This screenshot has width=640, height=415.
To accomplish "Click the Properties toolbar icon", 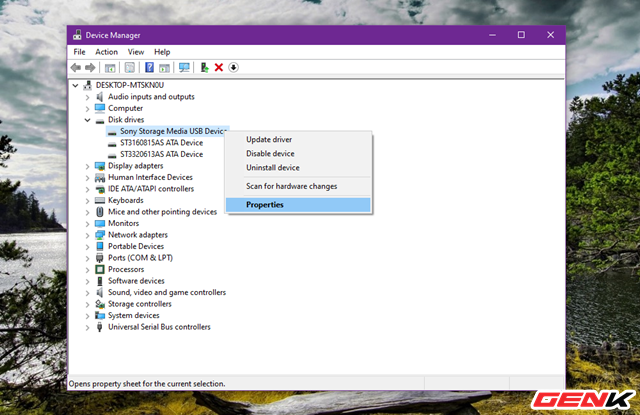I will tap(129, 68).
